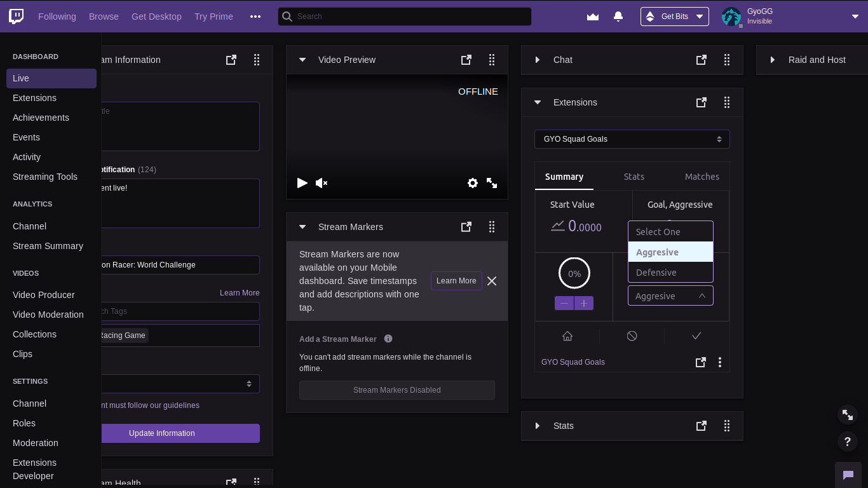Switch to the Matches tab
Viewport: 868px width, 488px height.
[702, 177]
